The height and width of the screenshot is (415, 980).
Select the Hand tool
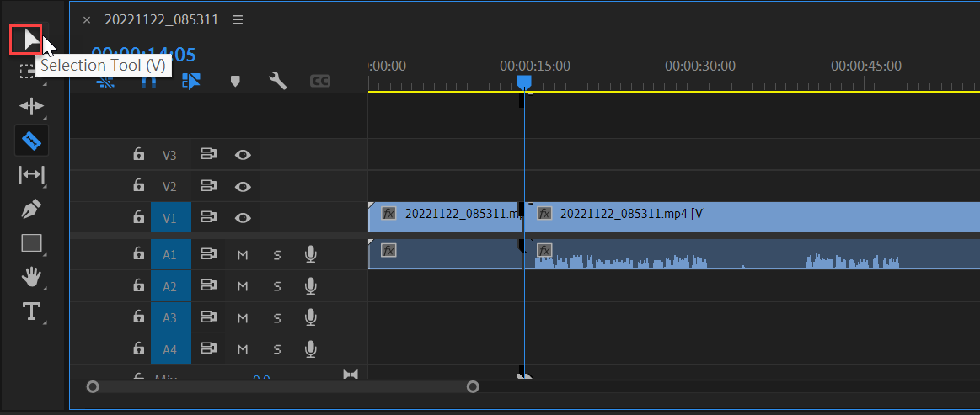pos(31,276)
